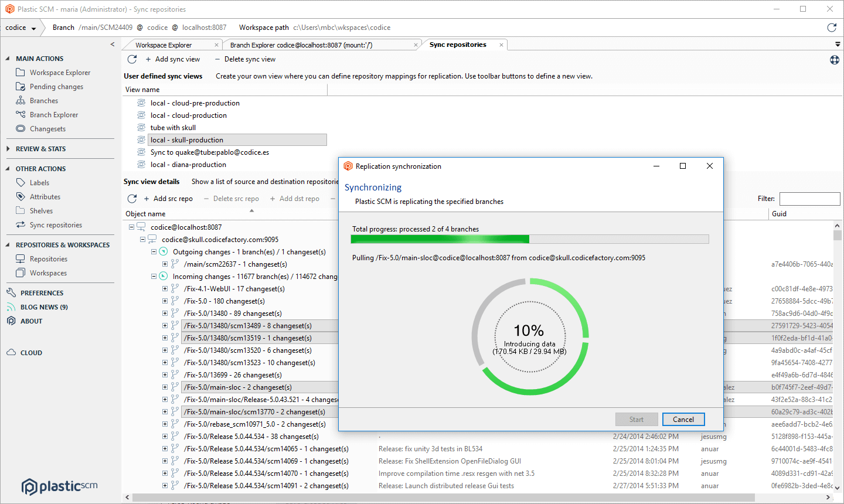Viewport: 844px width, 504px height.
Task: Click Delete src repo
Action: click(231, 199)
